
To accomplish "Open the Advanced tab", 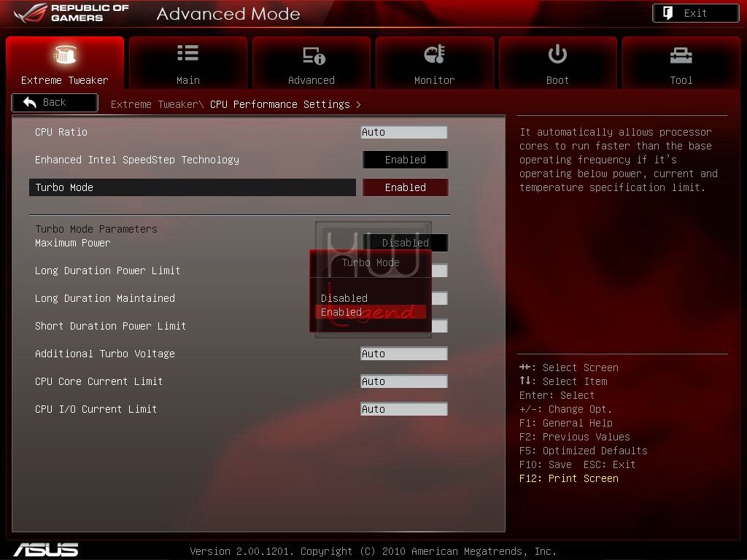I will 311,63.
